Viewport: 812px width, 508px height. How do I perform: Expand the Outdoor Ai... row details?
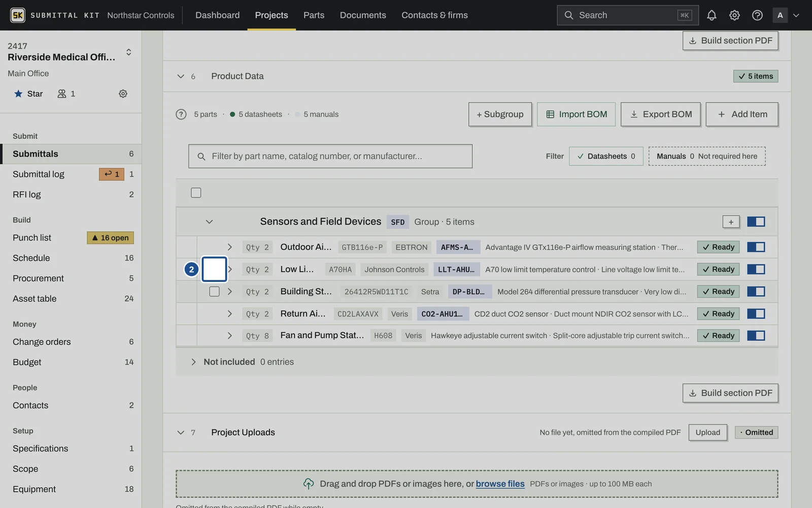point(229,247)
